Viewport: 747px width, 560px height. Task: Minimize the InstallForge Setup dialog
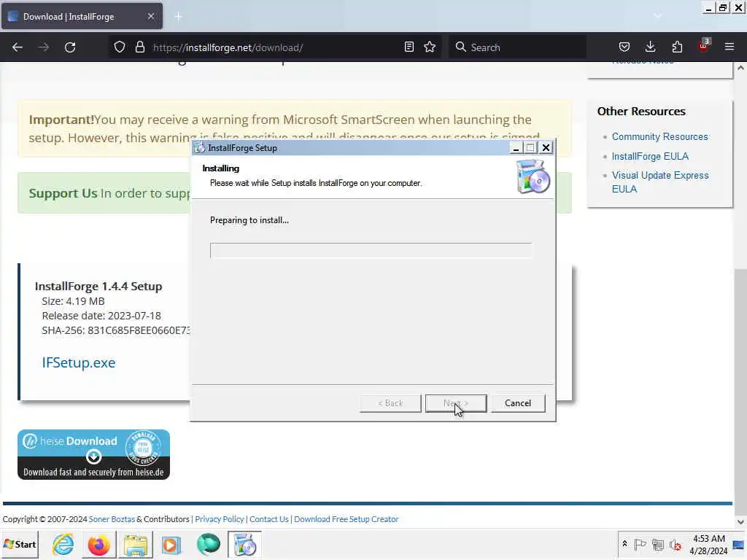516,148
